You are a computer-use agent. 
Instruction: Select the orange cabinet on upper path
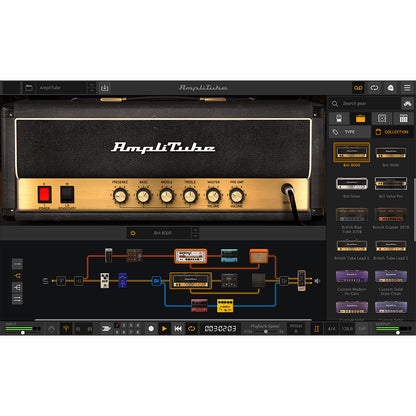tap(259, 256)
